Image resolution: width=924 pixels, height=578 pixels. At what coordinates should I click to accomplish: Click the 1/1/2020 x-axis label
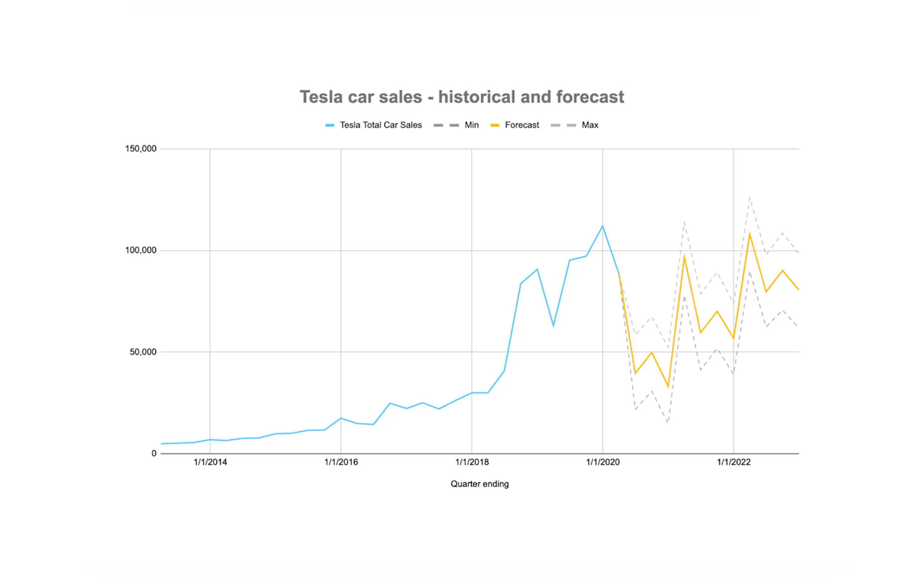tap(603, 462)
